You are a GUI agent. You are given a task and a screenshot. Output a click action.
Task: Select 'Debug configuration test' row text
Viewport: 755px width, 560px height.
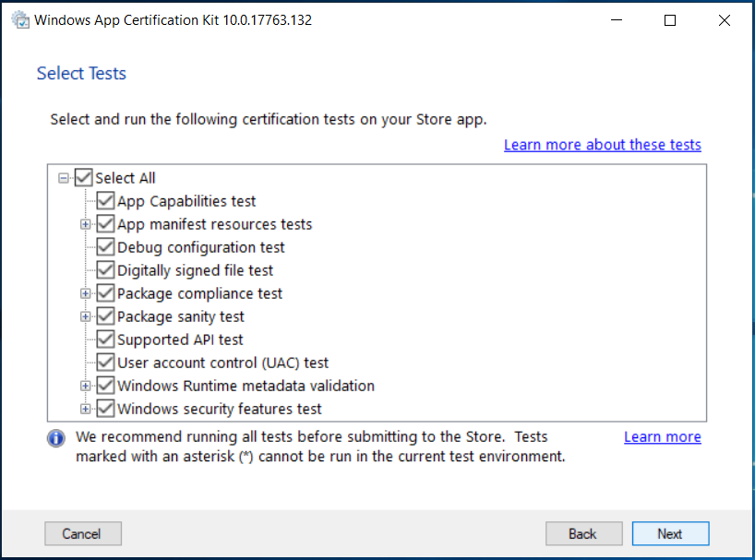[x=201, y=247]
